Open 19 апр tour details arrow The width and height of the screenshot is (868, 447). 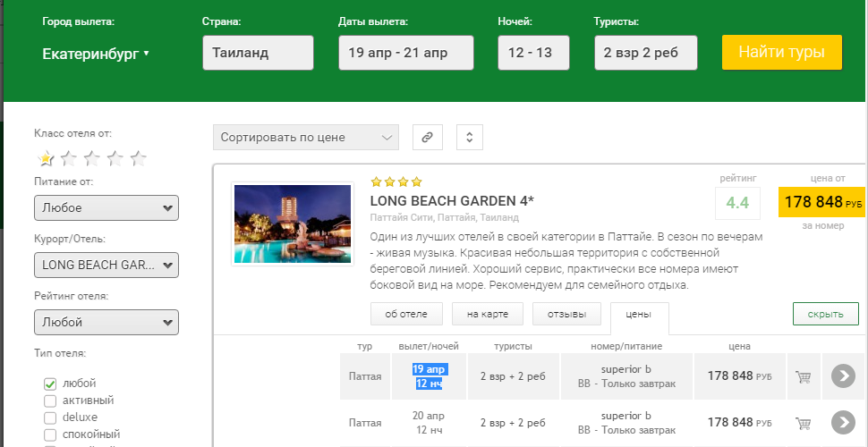(x=843, y=376)
